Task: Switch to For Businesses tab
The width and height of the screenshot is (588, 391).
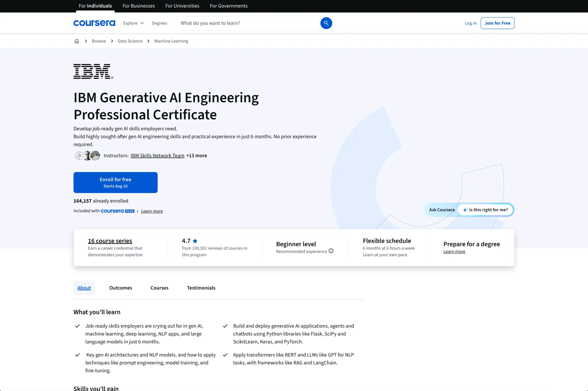Action: pos(139,6)
